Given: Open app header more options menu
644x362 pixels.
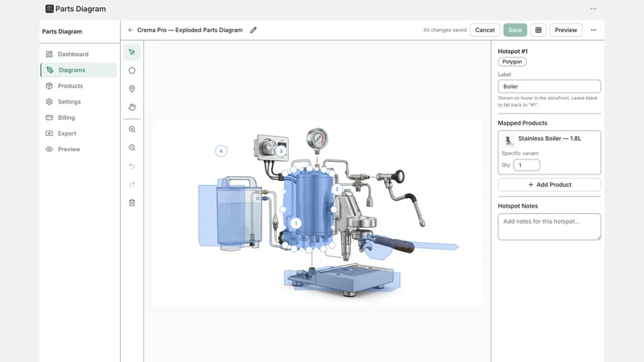Looking at the screenshot, I should pyautogui.click(x=593, y=9).
